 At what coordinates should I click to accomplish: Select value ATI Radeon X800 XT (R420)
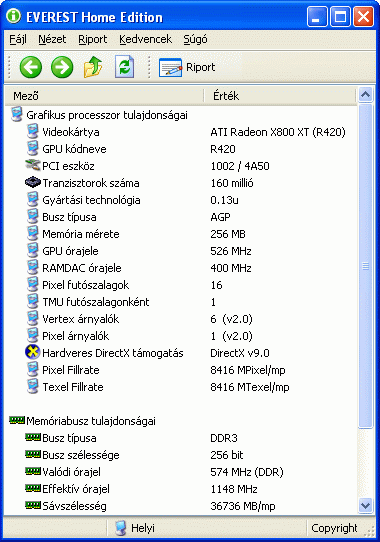(278, 132)
